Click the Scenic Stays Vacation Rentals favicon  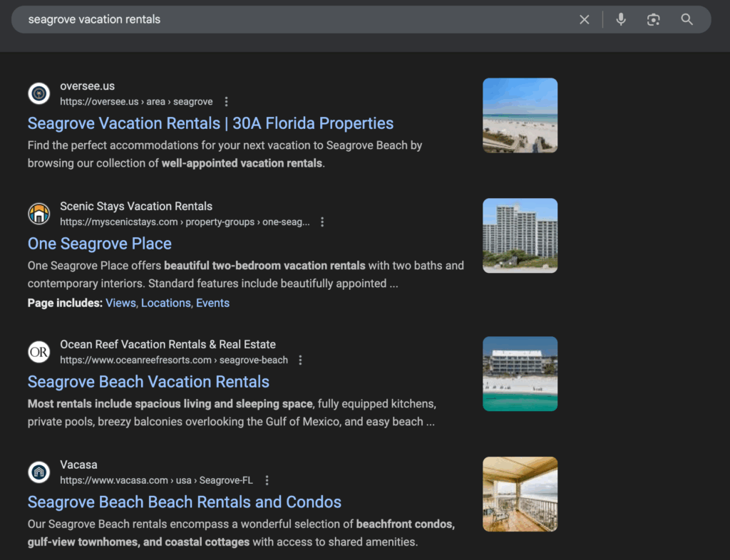[x=39, y=214]
